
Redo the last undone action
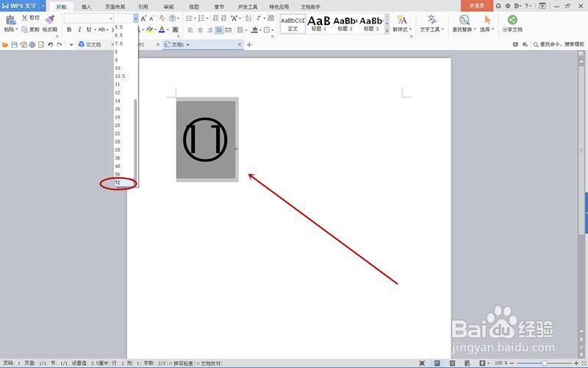tap(60, 45)
